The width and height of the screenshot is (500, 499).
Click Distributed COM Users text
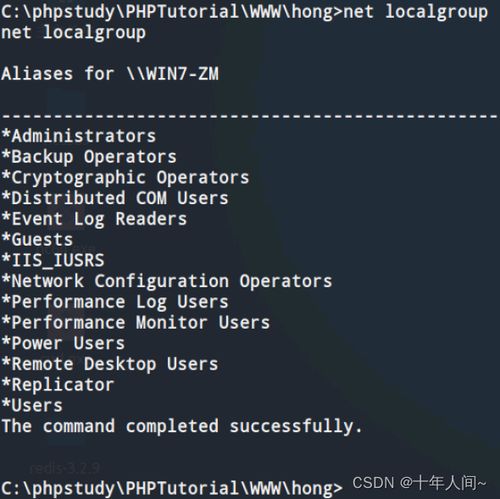pyautogui.click(x=115, y=198)
